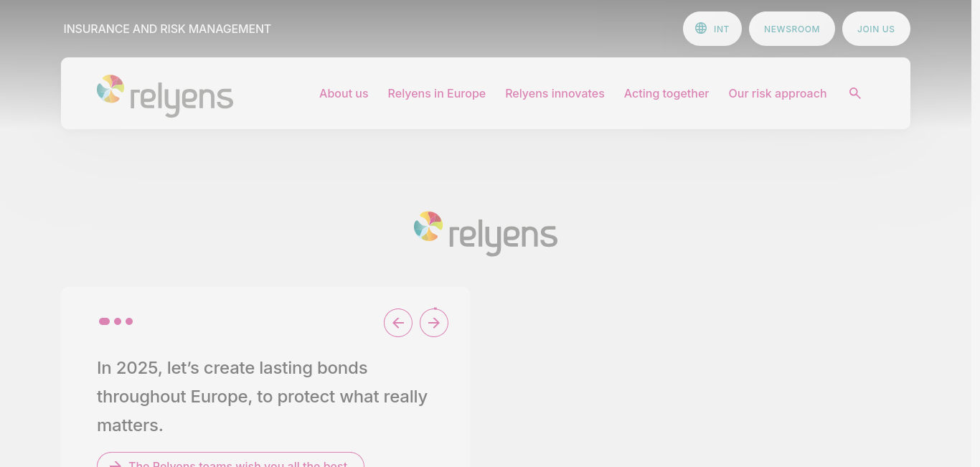The image size is (980, 467).
Task: Expand the About us menu
Action: [x=344, y=93]
